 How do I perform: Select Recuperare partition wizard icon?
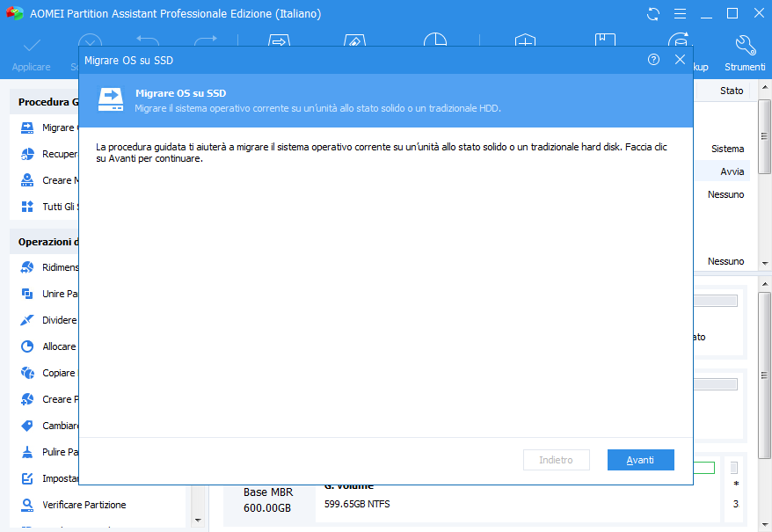point(27,154)
